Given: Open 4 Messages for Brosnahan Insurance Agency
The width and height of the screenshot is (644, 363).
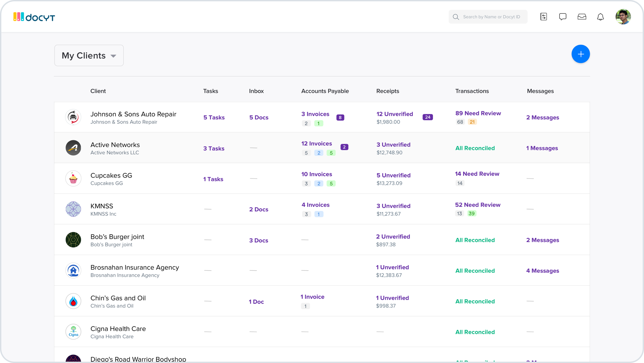Looking at the screenshot, I should click(x=542, y=271).
